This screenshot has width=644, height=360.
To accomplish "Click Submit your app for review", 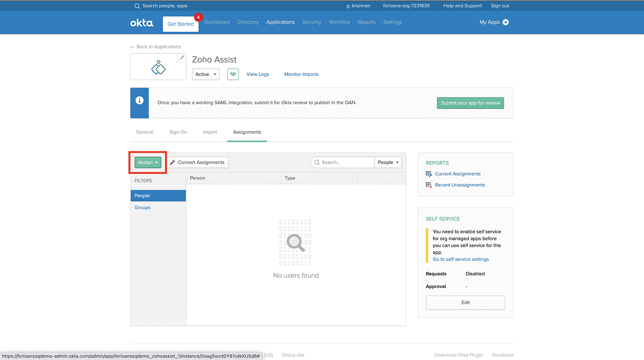I will click(x=470, y=103).
